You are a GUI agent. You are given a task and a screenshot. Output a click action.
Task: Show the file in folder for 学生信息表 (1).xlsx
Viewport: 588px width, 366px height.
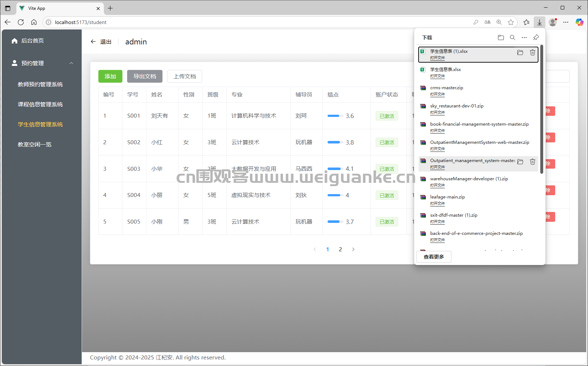point(520,52)
